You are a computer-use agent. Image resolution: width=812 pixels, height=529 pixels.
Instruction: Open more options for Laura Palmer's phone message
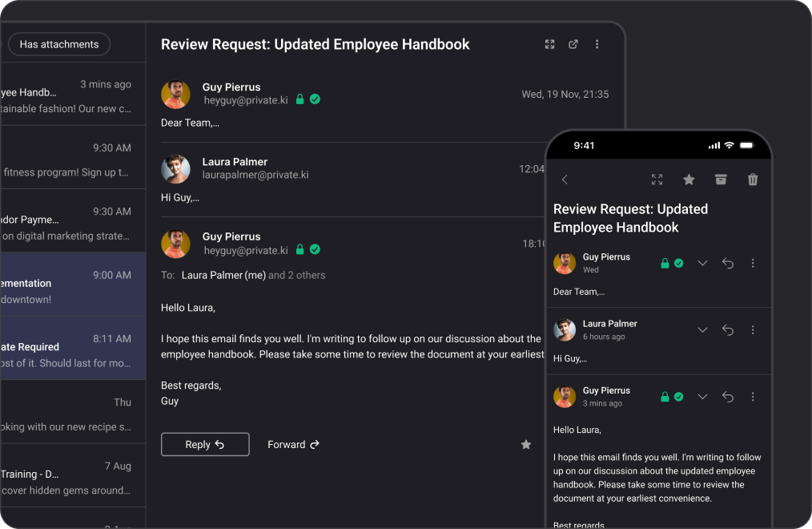(x=753, y=329)
